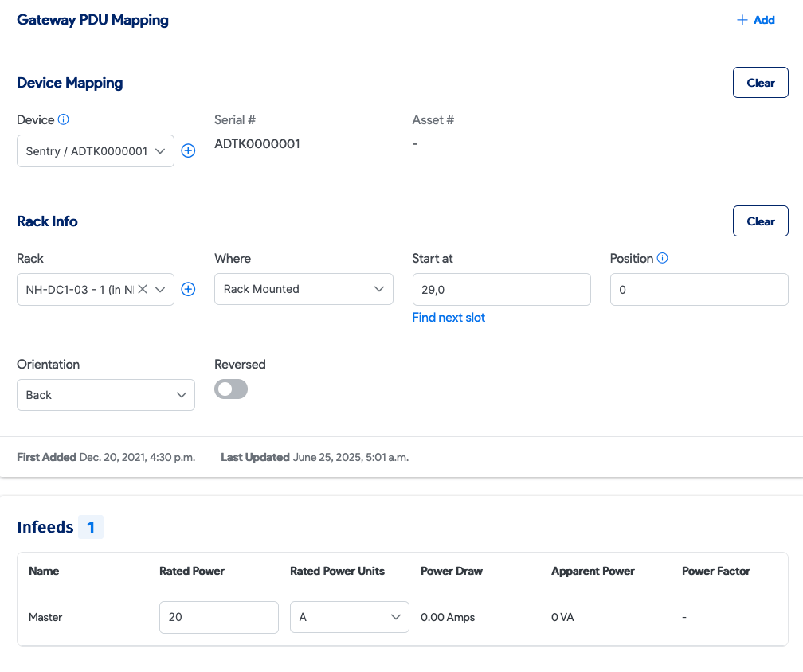This screenshot has height=672, width=803.
Task: Click the Find next slot link
Action: [449, 318]
